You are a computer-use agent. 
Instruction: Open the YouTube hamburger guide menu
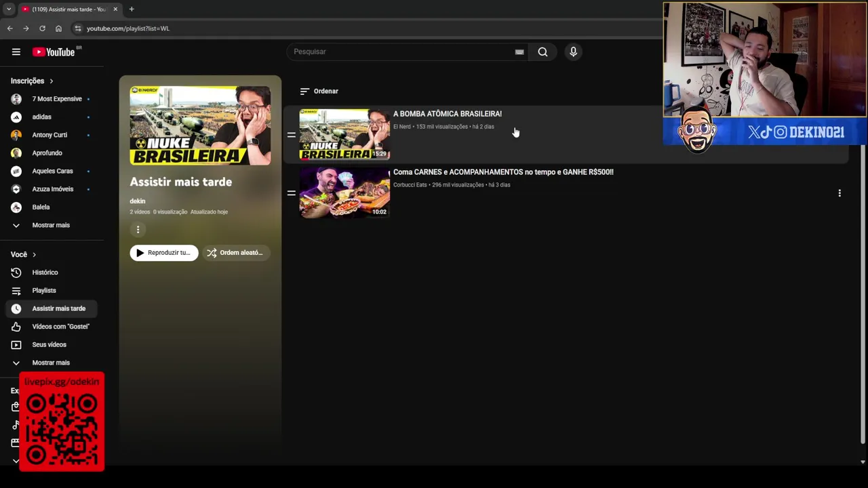(16, 52)
